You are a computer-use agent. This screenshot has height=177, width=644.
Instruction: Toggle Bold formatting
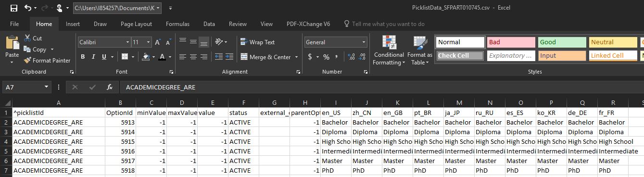pos(83,57)
